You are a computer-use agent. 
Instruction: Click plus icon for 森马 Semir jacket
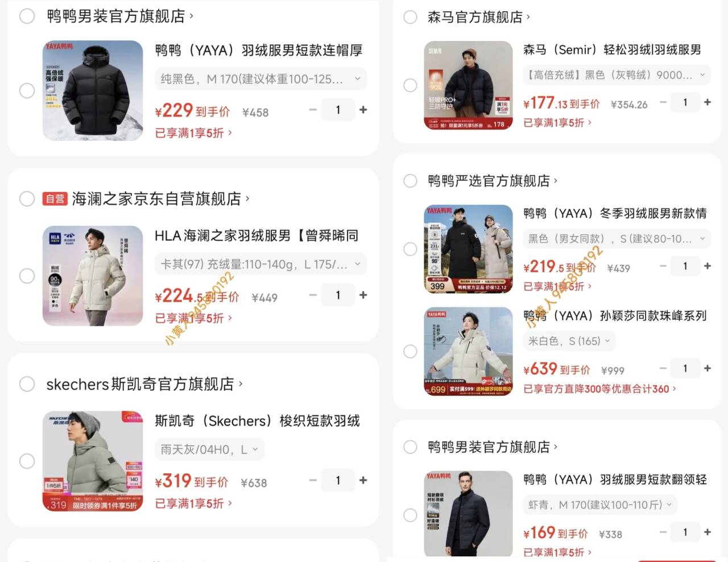[x=708, y=102]
